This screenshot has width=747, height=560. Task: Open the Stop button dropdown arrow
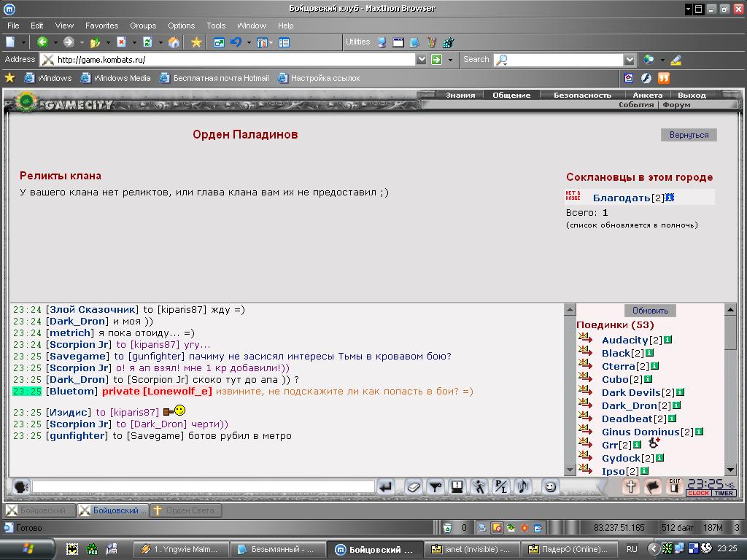pyautogui.click(x=134, y=43)
